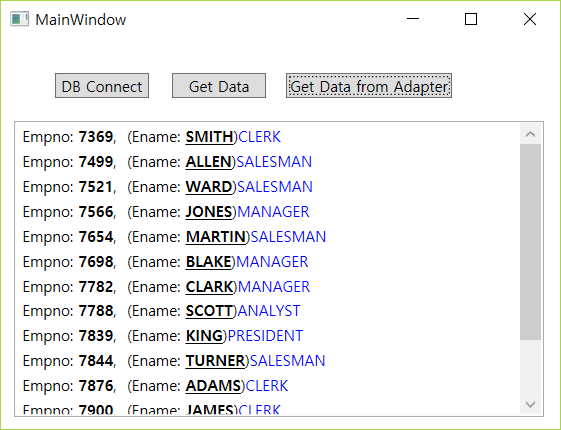Screen dimensions: 561x430
Task: Select the TURNER SALESMAN row
Action: point(268,361)
